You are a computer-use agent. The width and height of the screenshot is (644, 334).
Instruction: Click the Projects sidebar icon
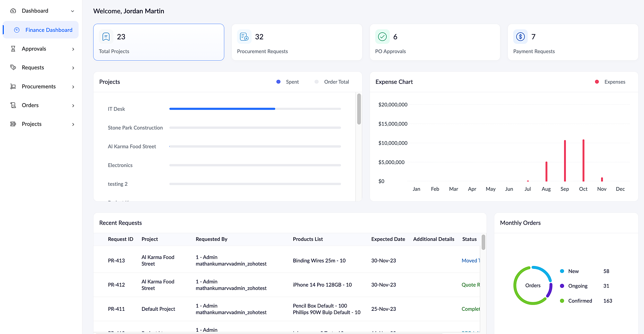(13, 124)
